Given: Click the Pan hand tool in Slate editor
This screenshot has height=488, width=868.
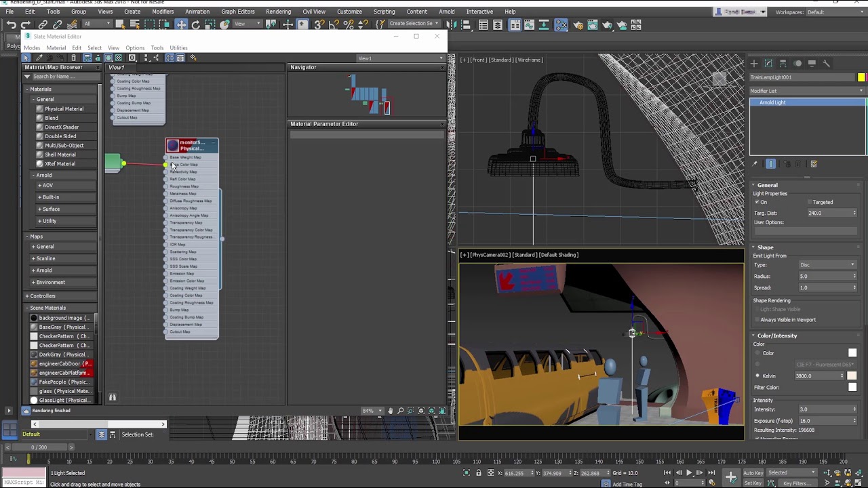Looking at the screenshot, I should point(390,411).
